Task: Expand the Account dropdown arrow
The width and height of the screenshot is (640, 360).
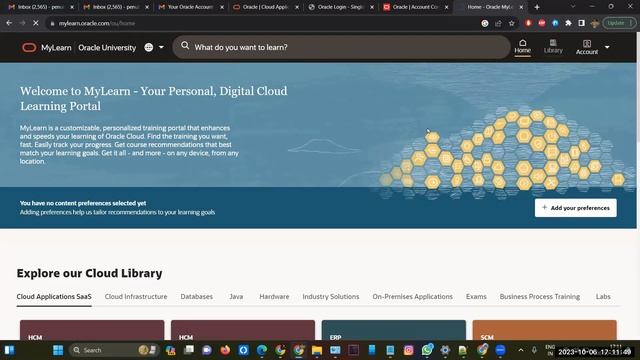Action: [x=607, y=47]
